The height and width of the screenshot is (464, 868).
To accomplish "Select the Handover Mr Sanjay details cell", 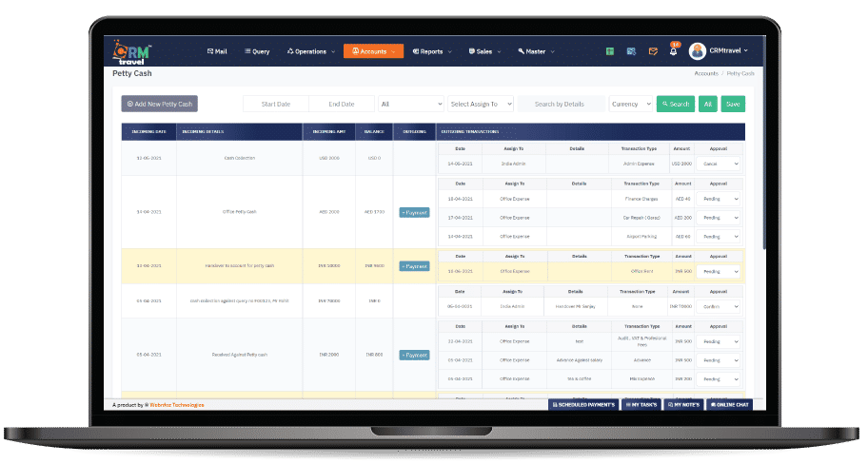I will (x=575, y=306).
